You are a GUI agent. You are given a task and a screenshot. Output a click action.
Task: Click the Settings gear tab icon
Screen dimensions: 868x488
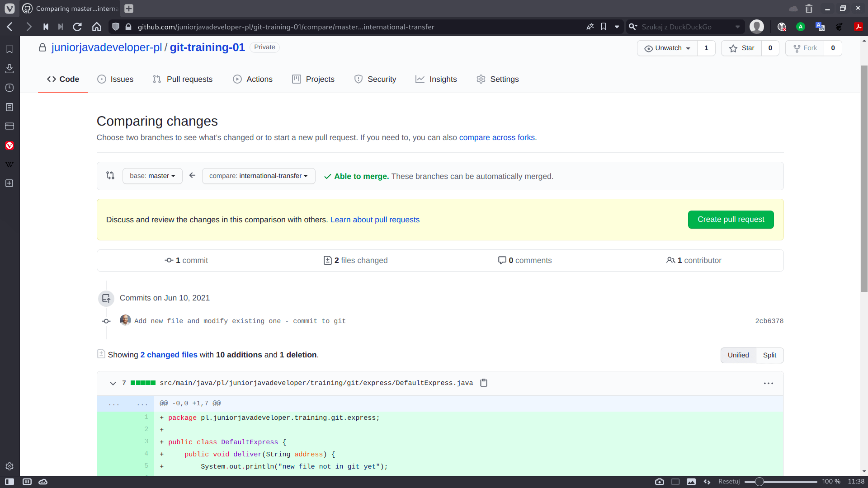tap(481, 79)
